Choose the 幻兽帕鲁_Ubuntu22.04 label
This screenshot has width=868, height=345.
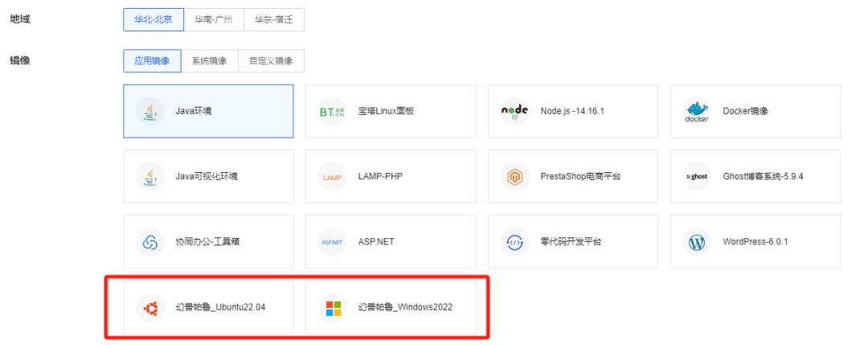tap(220, 307)
